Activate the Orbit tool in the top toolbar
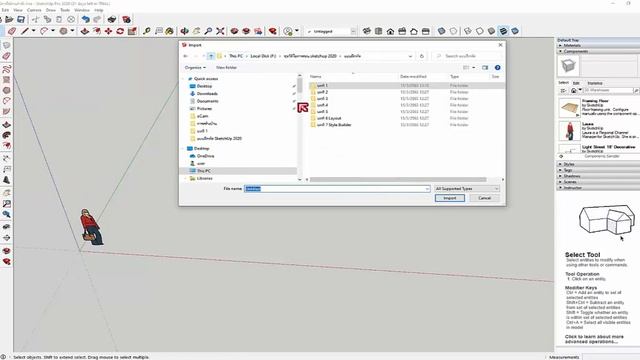Screen dimensions: 640x360 (x=184, y=31)
